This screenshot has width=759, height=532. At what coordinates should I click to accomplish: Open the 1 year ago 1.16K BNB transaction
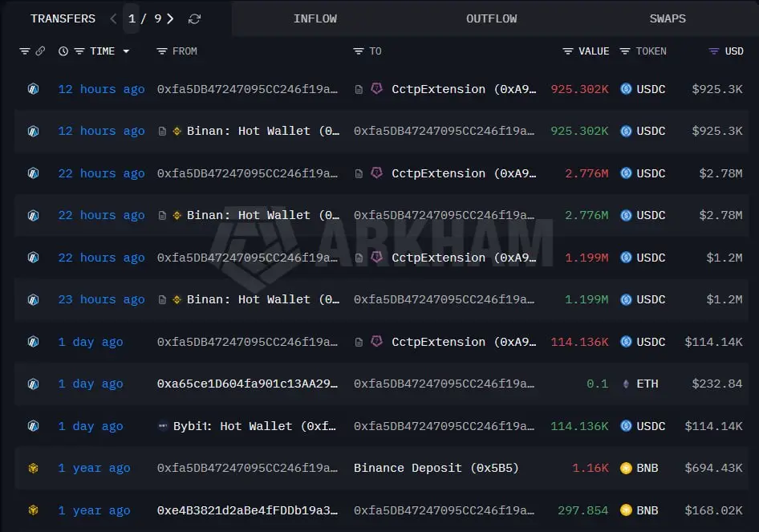point(94,468)
